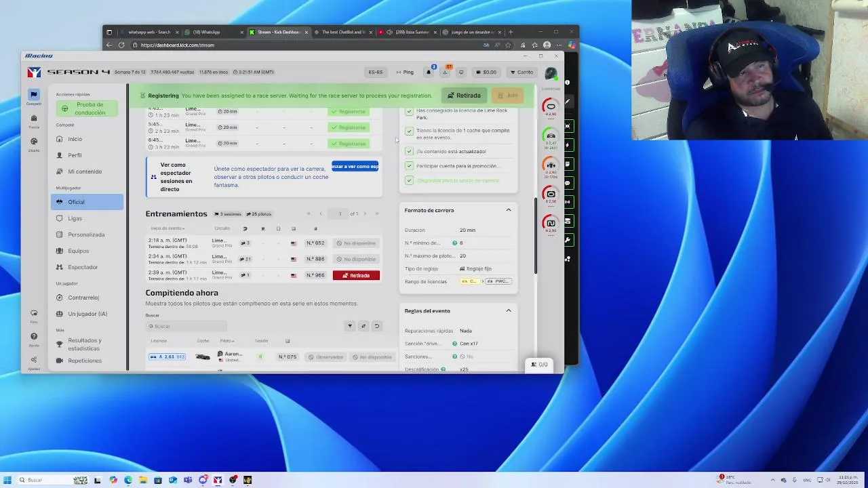Open the Diseño paint palette icon

pyautogui.click(x=33, y=142)
